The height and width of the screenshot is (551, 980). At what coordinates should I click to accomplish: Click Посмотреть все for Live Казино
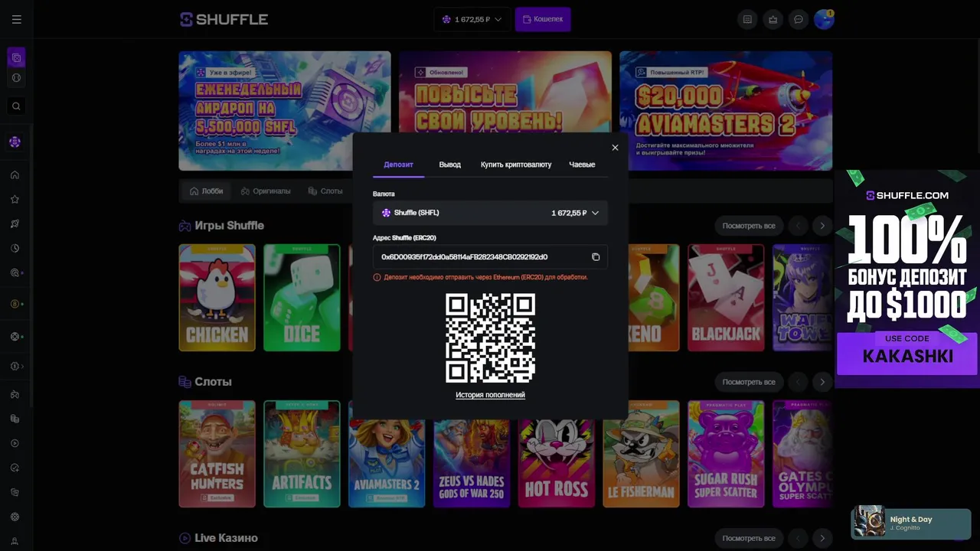pos(749,538)
